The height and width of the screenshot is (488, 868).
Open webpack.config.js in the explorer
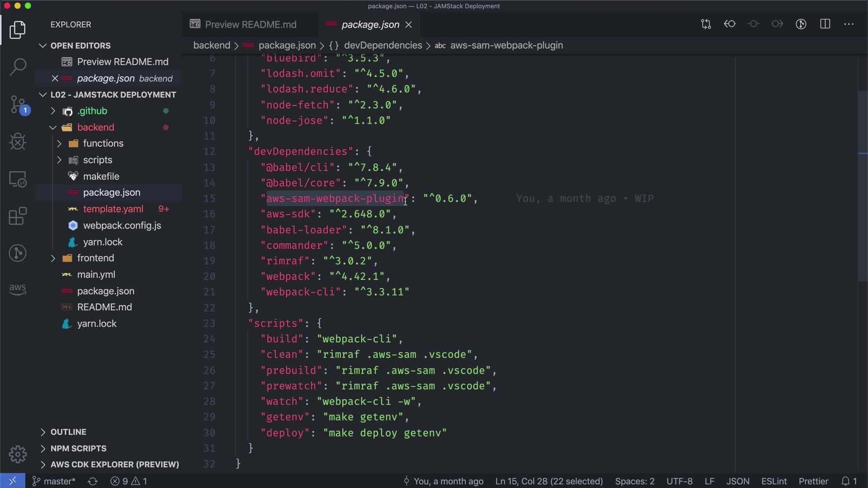(122, 225)
